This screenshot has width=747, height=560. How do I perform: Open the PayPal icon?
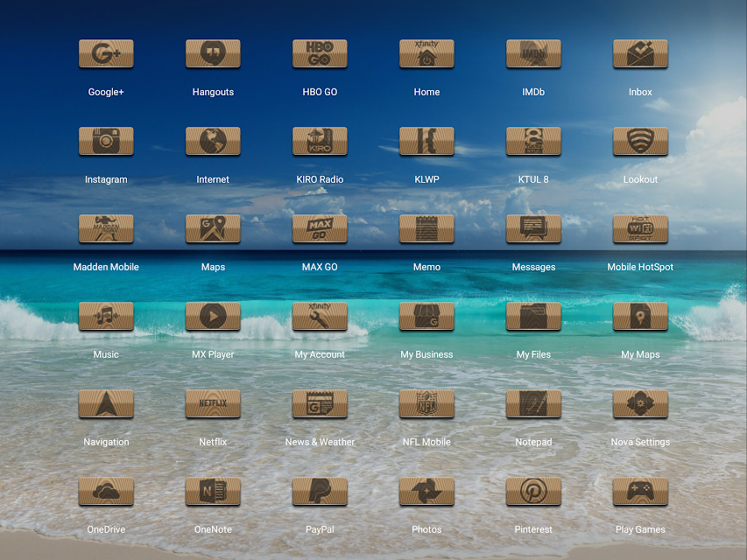tap(320, 492)
